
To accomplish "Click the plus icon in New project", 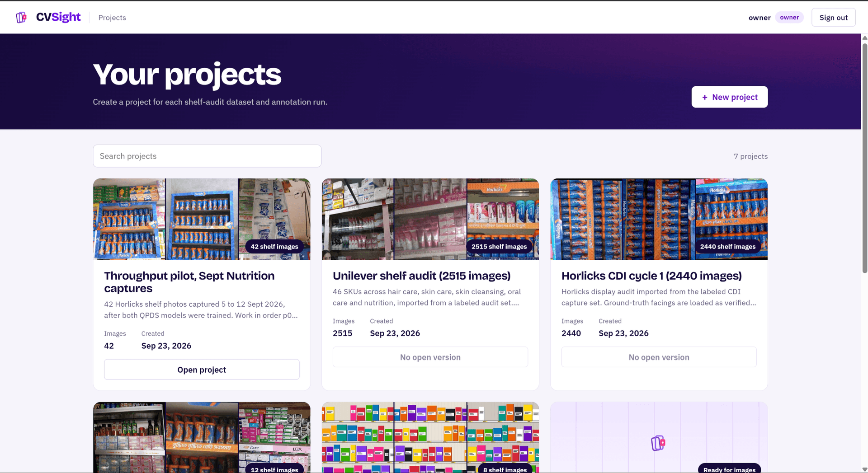I will click(704, 98).
